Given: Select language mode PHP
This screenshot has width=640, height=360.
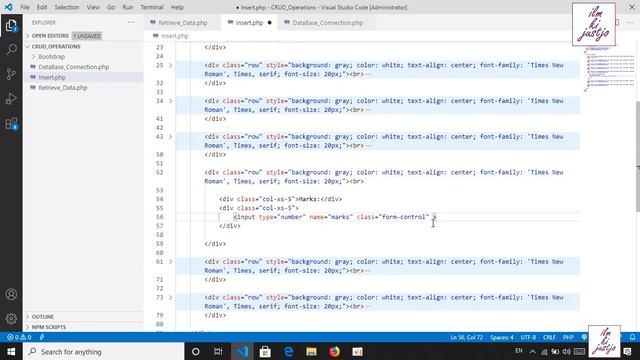Looking at the screenshot, I should coord(568,337).
